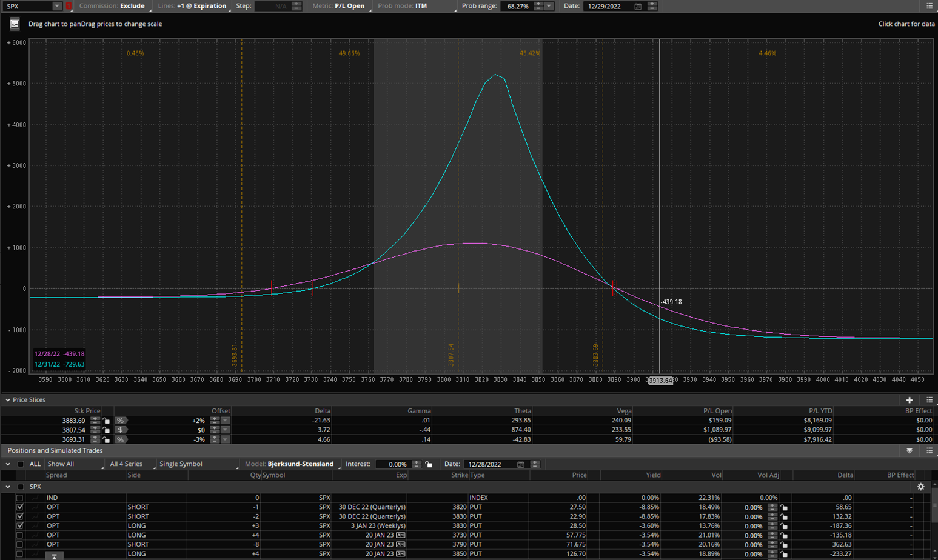
Task: Collapse the Price Slices section
Action: coord(8,400)
